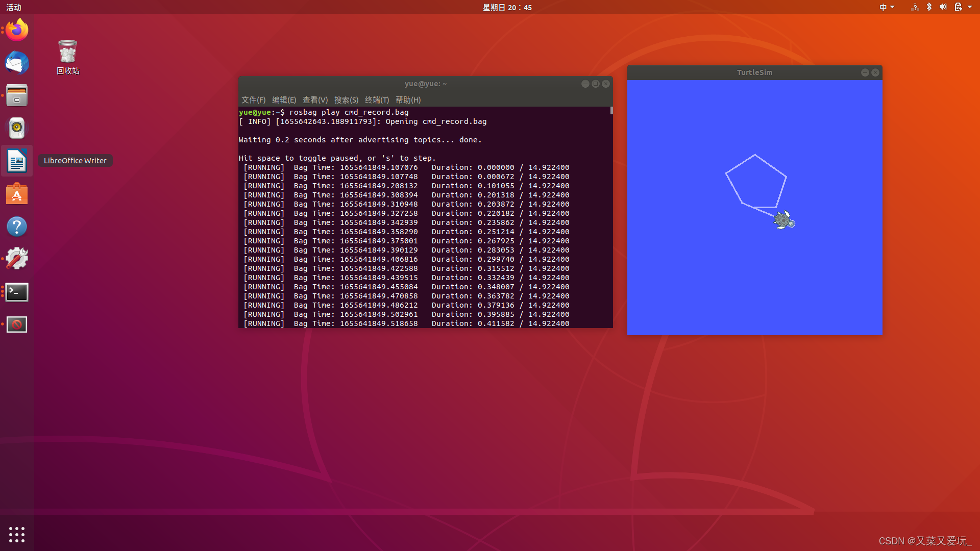Image resolution: width=980 pixels, height=551 pixels.
Task: Expand the system menu arrow
Action: 970,7
